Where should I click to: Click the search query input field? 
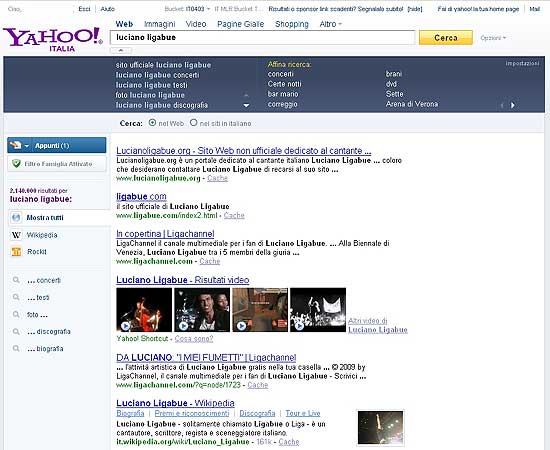(262, 38)
